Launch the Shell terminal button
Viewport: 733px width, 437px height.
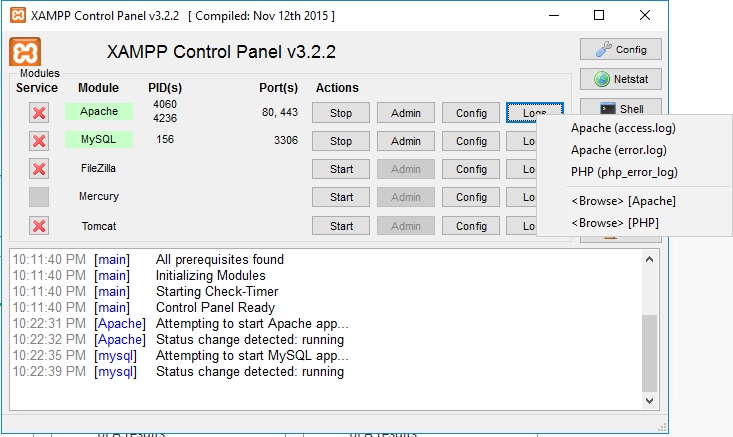click(x=621, y=107)
